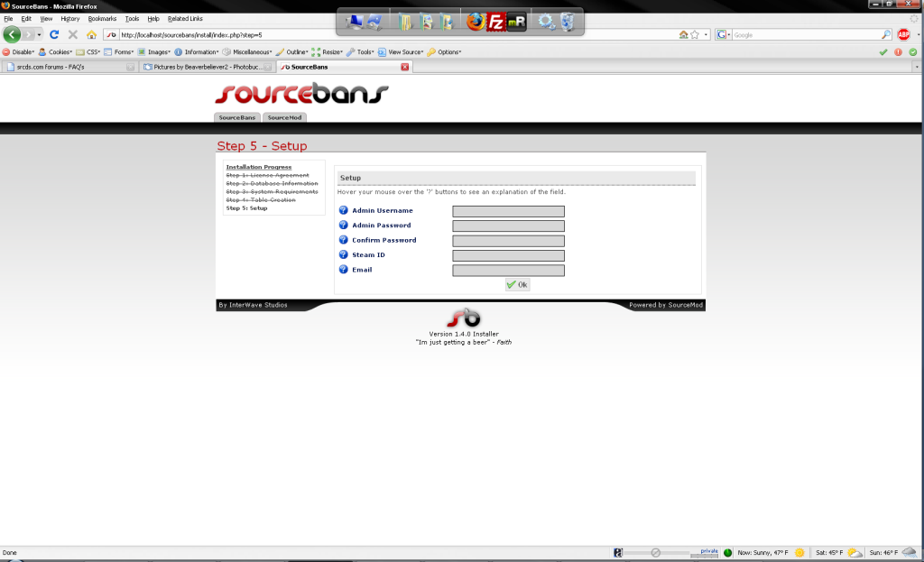The width and height of the screenshot is (924, 562).
Task: Click the help icon beside Admin Username
Action: click(343, 210)
